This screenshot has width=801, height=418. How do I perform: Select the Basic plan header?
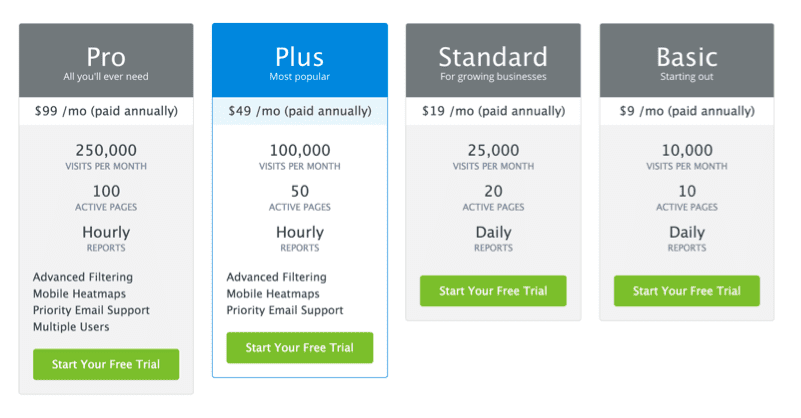coord(686,61)
